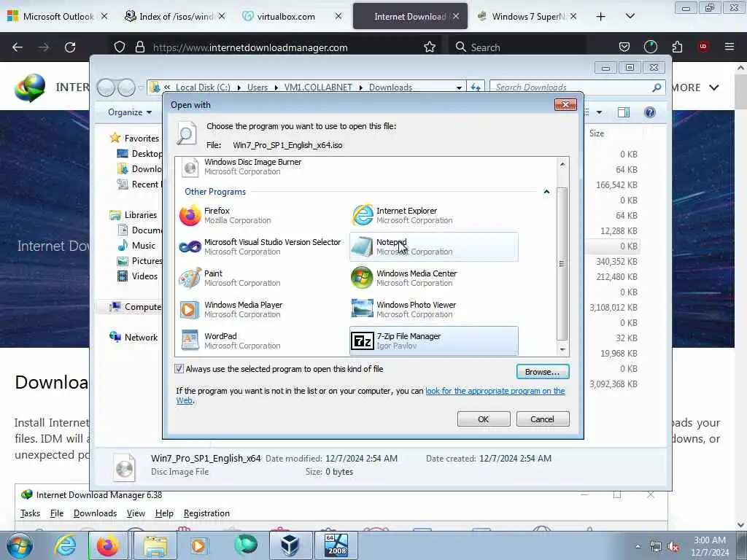
Task: Pick Notepad from the program list
Action: click(433, 246)
